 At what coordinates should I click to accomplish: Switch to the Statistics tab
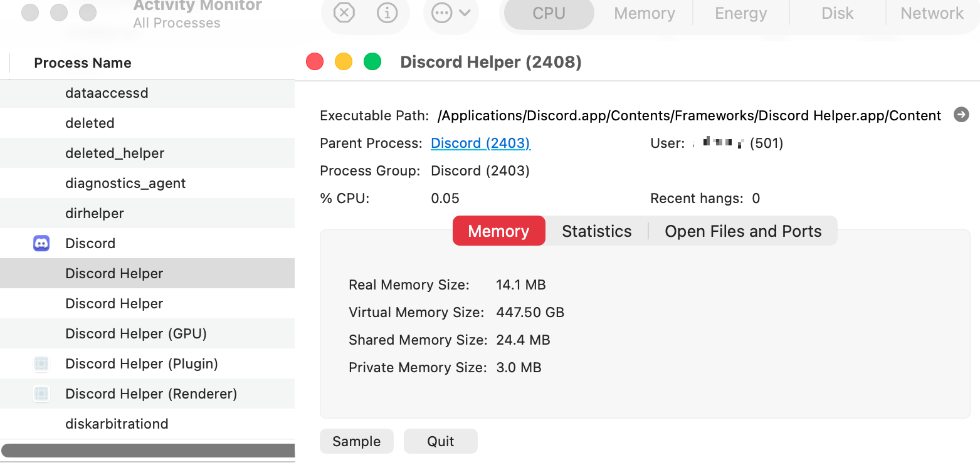point(596,231)
